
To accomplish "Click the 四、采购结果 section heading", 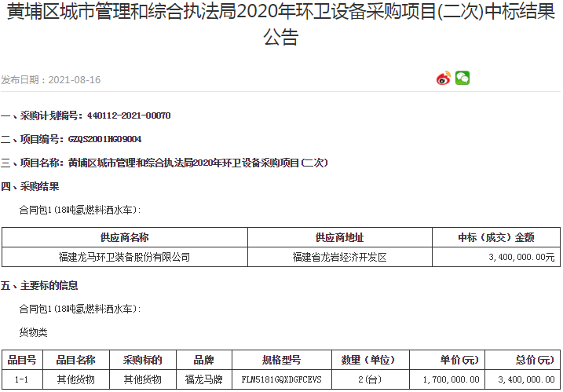I will 31,186.
